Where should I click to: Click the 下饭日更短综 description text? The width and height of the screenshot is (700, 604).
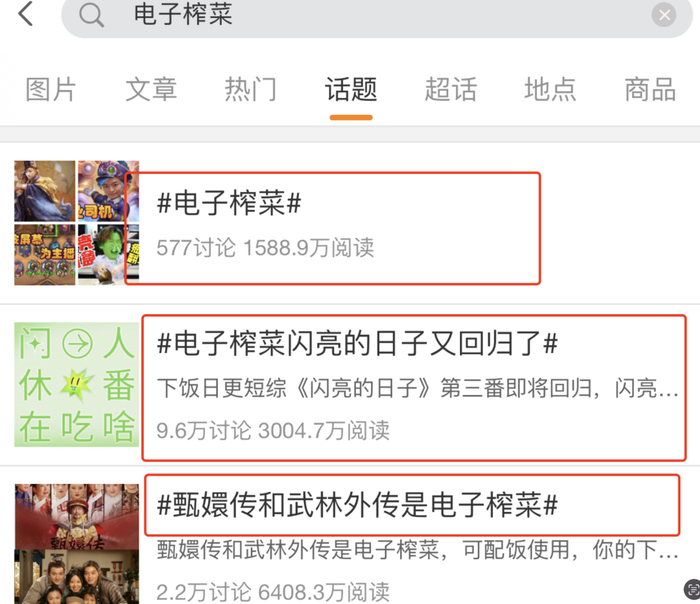417,388
